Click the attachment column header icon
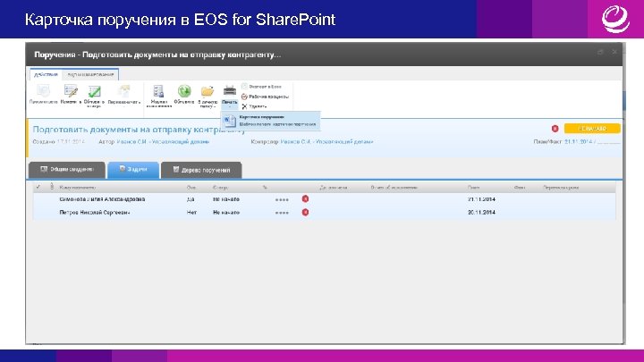644x362 pixels. [52, 187]
